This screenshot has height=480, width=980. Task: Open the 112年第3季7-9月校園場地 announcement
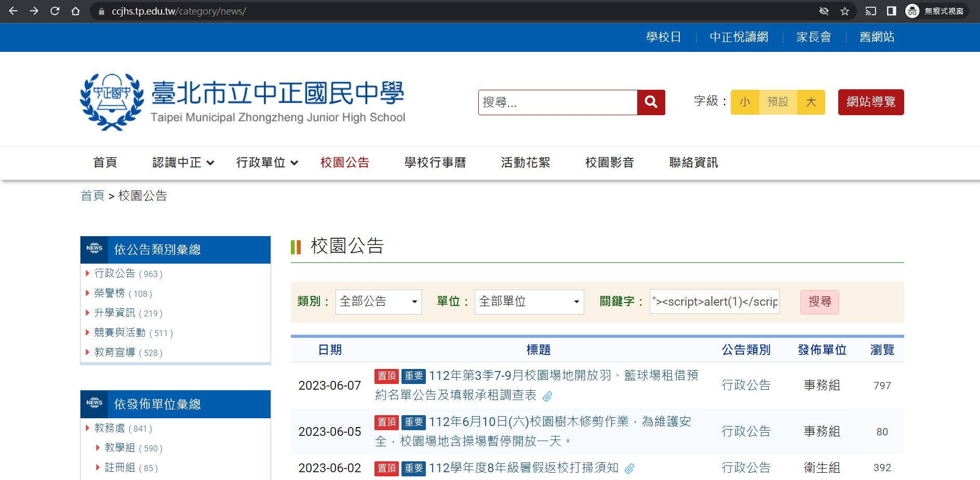pyautogui.click(x=536, y=385)
